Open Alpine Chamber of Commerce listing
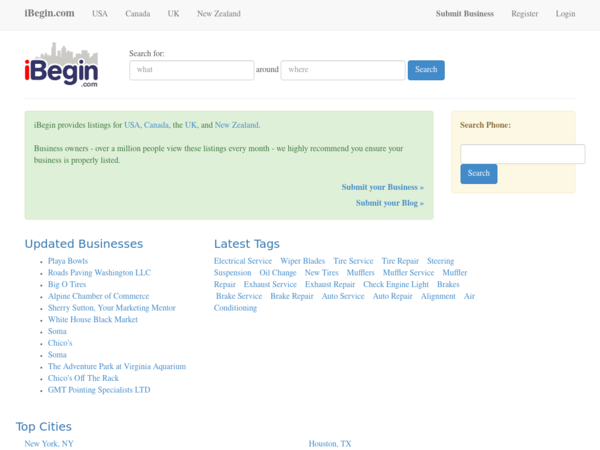 98,296
